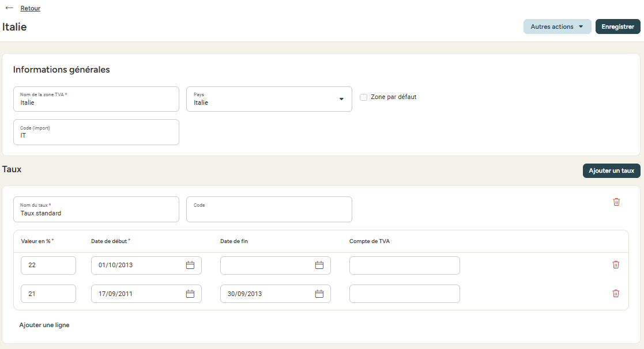Image resolution: width=644 pixels, height=349 pixels.
Task: Edit the value field containing 22
Action: [48, 265]
